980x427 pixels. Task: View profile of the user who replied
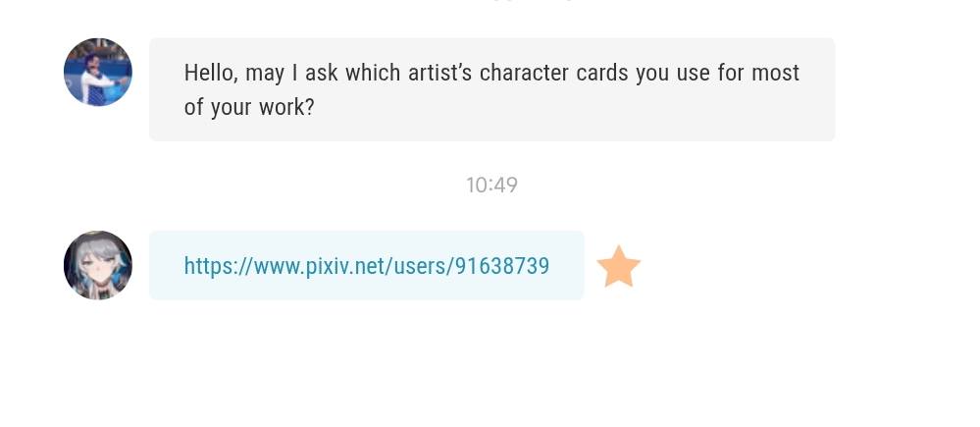click(x=98, y=265)
